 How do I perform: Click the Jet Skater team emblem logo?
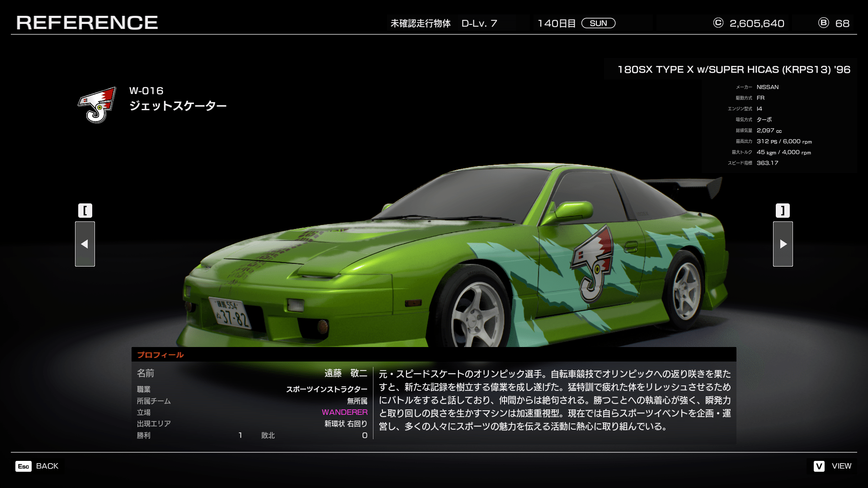click(x=97, y=105)
